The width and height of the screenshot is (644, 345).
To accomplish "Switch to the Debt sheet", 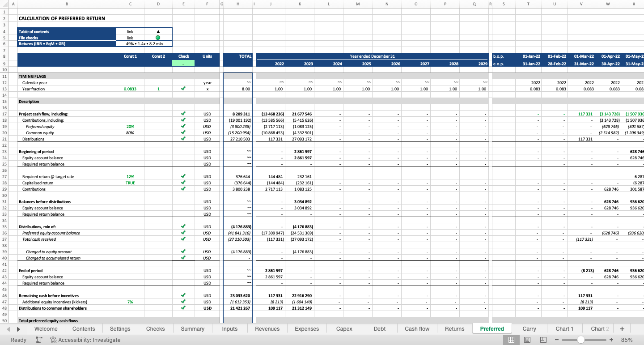I will point(380,329).
